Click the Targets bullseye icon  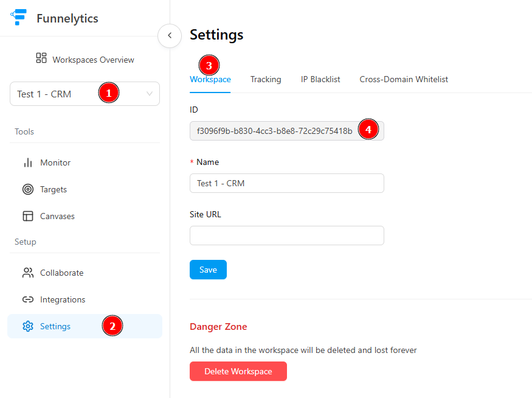[x=28, y=189]
